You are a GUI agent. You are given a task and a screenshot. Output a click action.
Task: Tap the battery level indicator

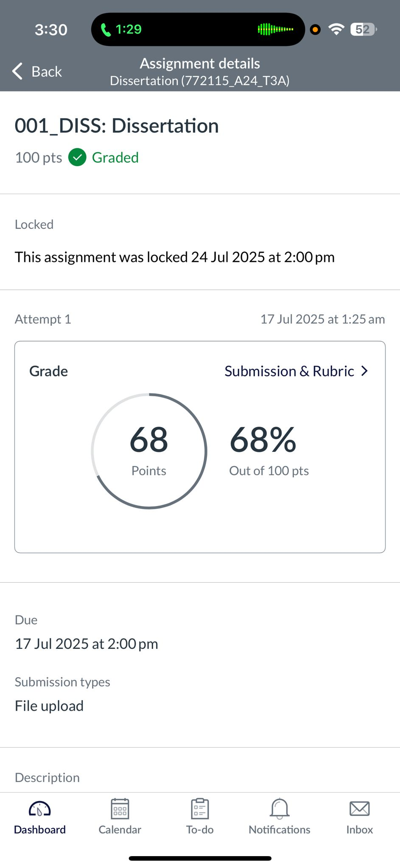[363, 29]
